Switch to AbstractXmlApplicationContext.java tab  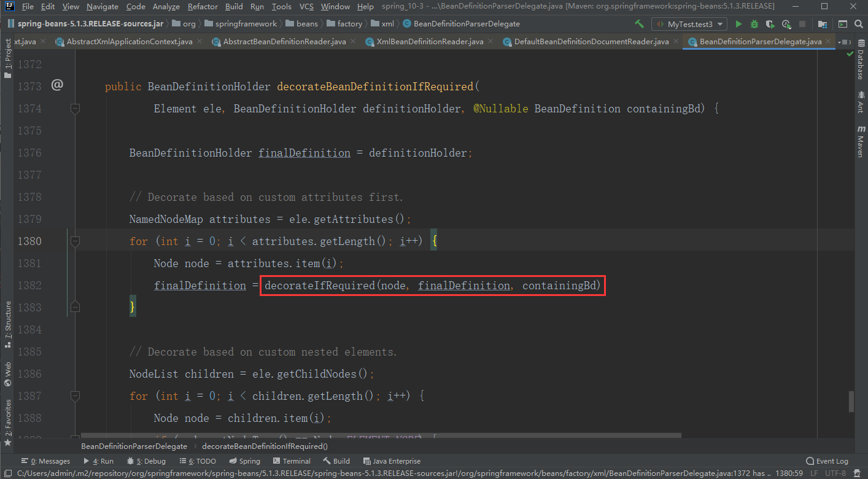click(x=129, y=42)
